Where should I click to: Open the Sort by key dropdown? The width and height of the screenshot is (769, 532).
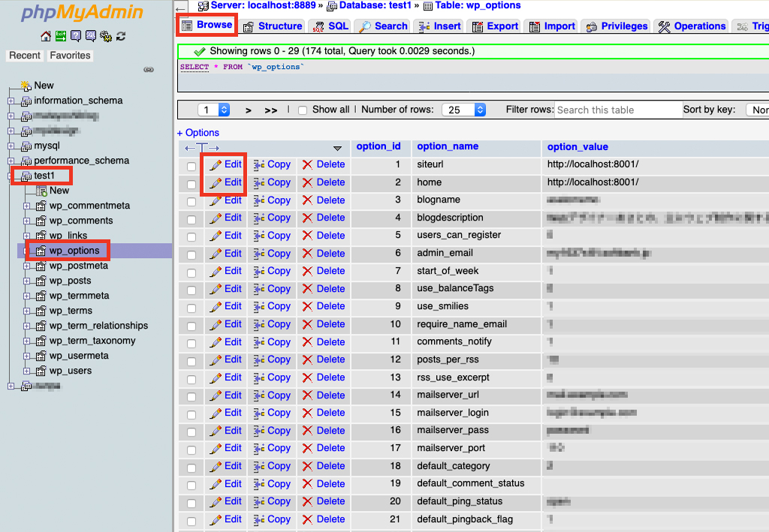pyautogui.click(x=757, y=110)
